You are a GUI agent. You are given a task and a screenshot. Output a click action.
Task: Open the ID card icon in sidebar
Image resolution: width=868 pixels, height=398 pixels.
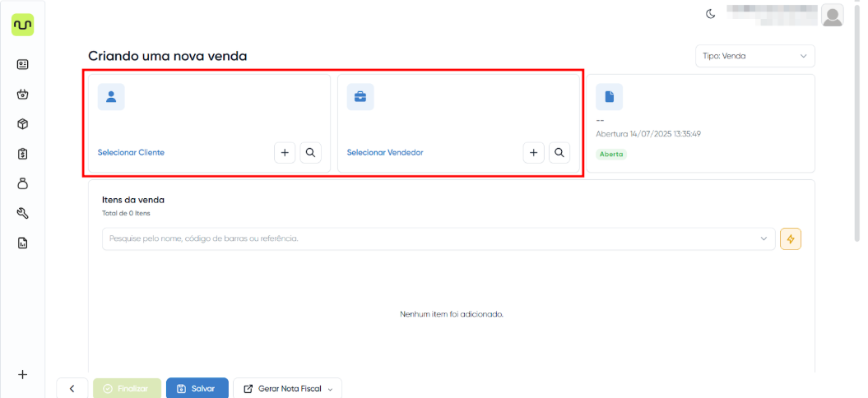pyautogui.click(x=23, y=64)
